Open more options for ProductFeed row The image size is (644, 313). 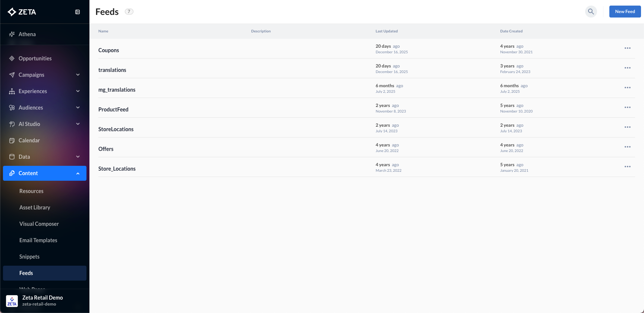pyautogui.click(x=627, y=107)
